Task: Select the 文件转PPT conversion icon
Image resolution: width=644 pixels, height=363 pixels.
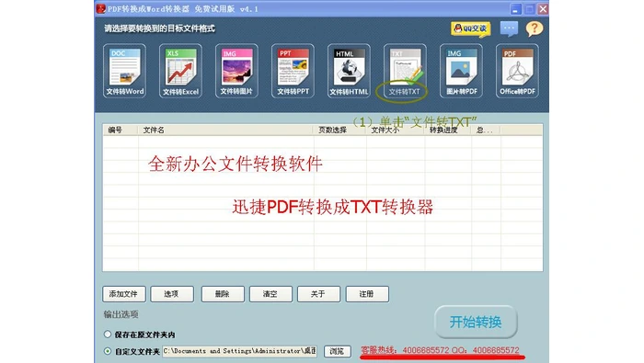Action: (293, 71)
